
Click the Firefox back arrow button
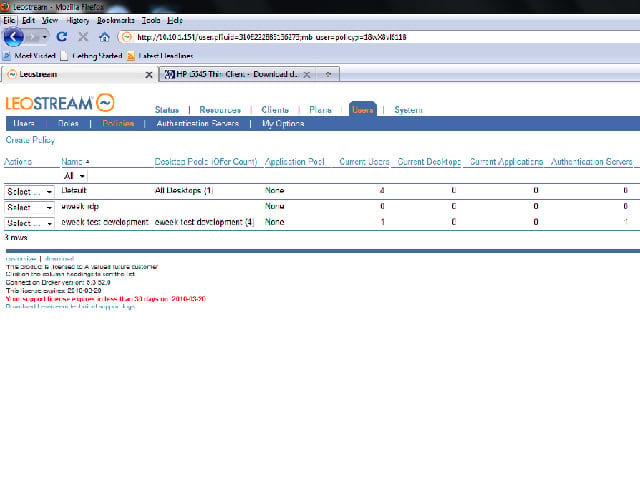[13, 37]
